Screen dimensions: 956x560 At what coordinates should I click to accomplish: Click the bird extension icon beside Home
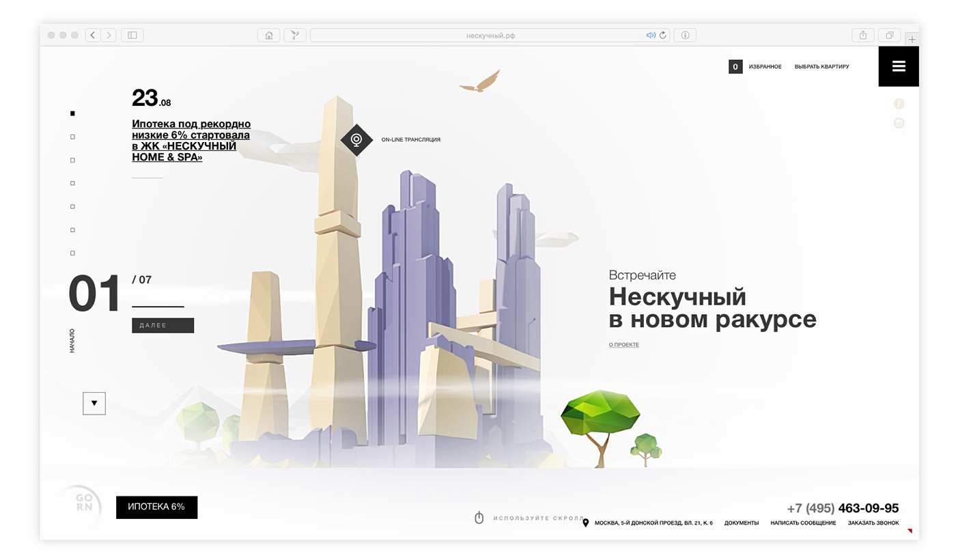294,35
